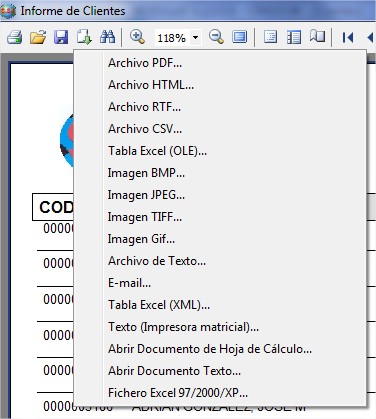Send report via E-mail... entry

pyautogui.click(x=220, y=283)
